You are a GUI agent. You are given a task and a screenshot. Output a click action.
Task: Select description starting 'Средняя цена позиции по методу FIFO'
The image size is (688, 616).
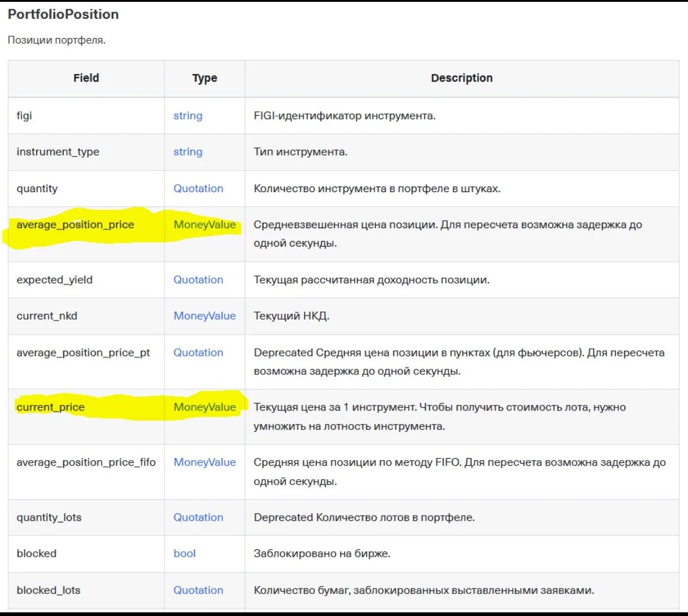[x=460, y=472]
